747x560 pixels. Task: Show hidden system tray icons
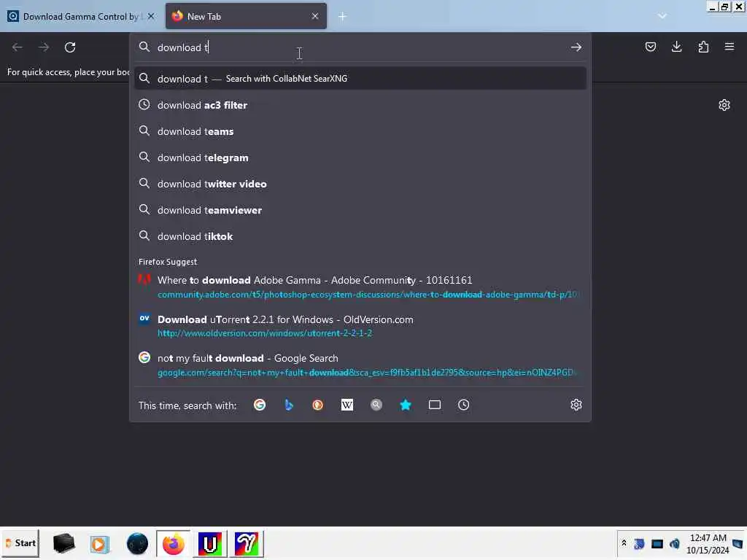point(624,543)
